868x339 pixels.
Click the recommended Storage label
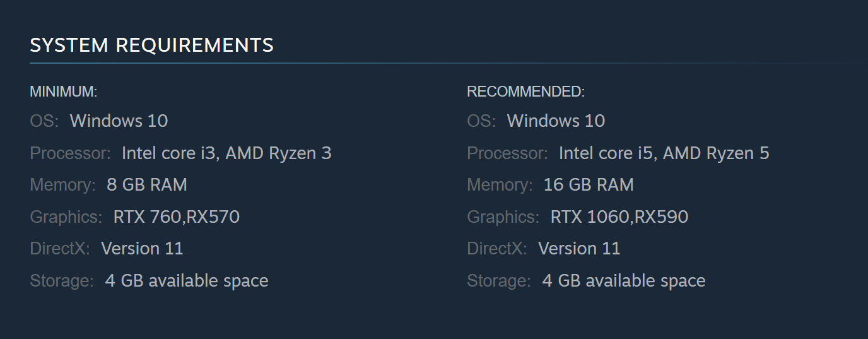coord(498,282)
